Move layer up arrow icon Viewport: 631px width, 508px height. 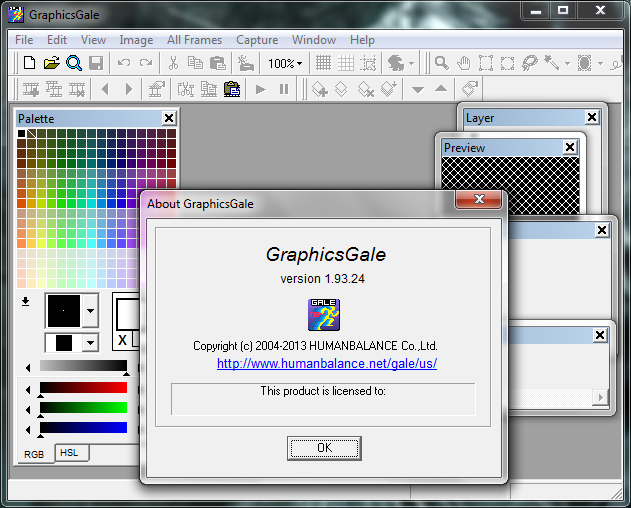(x=441, y=89)
